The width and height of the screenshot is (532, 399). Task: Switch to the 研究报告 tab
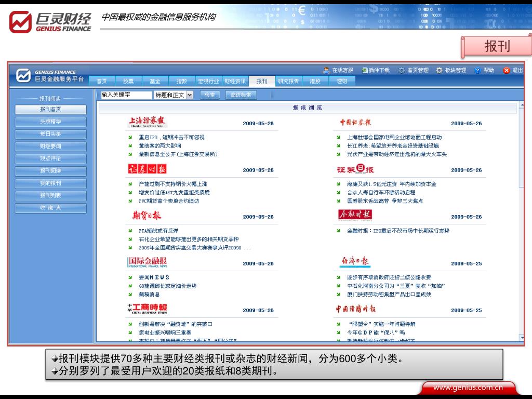[x=288, y=81]
